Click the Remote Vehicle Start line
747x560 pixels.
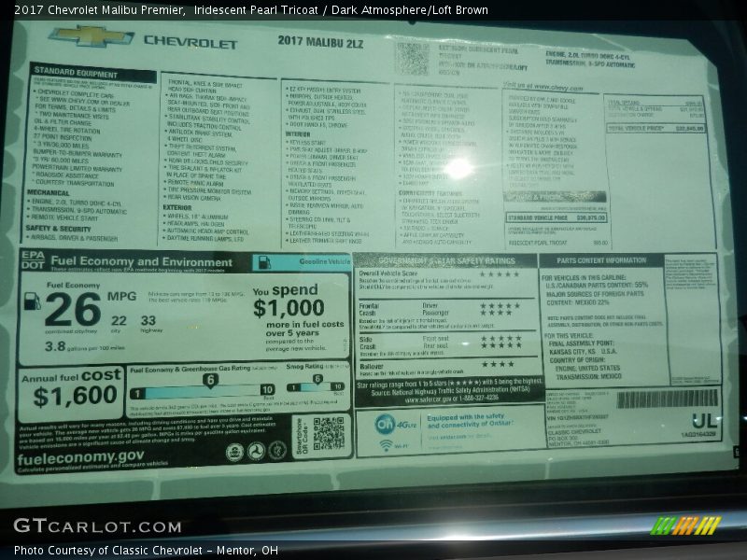click(64, 217)
